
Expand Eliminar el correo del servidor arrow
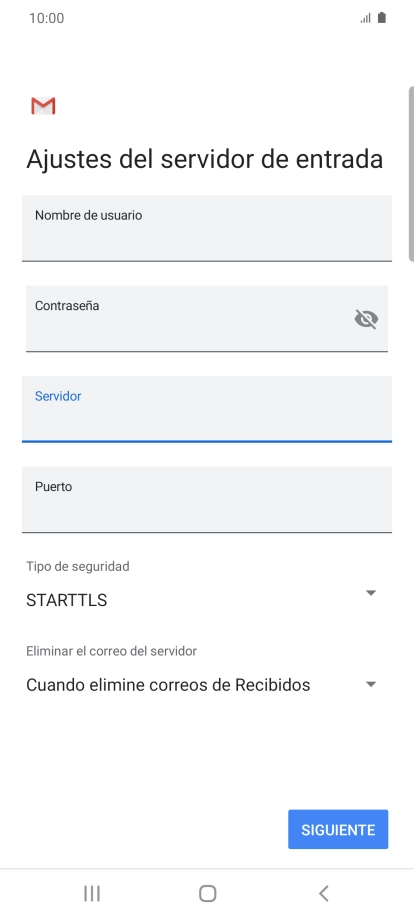371,684
